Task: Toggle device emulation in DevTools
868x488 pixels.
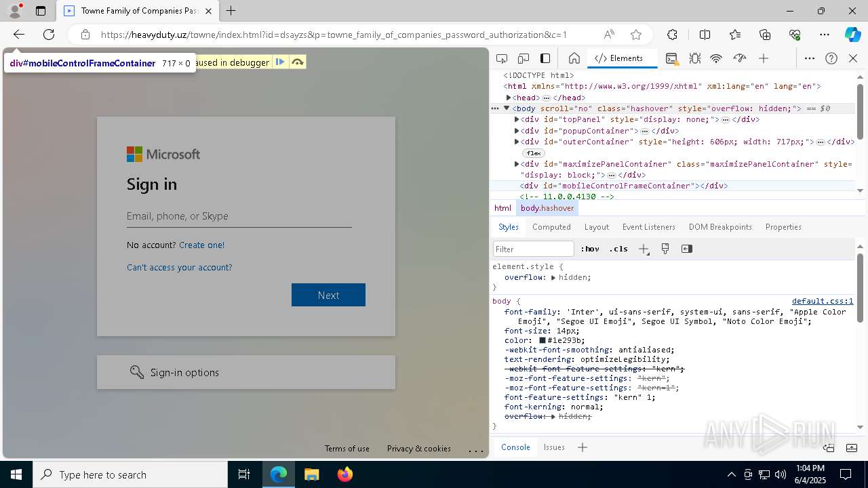Action: coord(524,58)
